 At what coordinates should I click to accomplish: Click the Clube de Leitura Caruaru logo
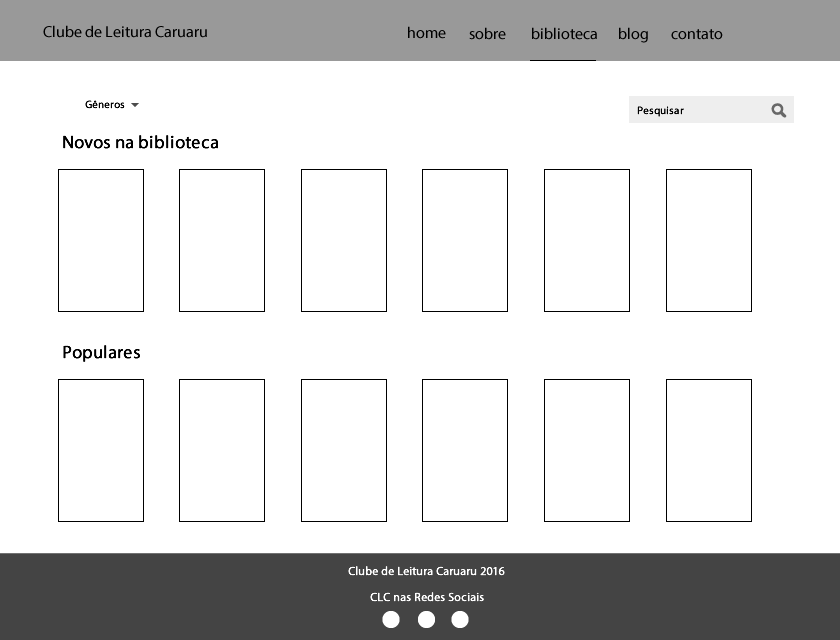(125, 32)
